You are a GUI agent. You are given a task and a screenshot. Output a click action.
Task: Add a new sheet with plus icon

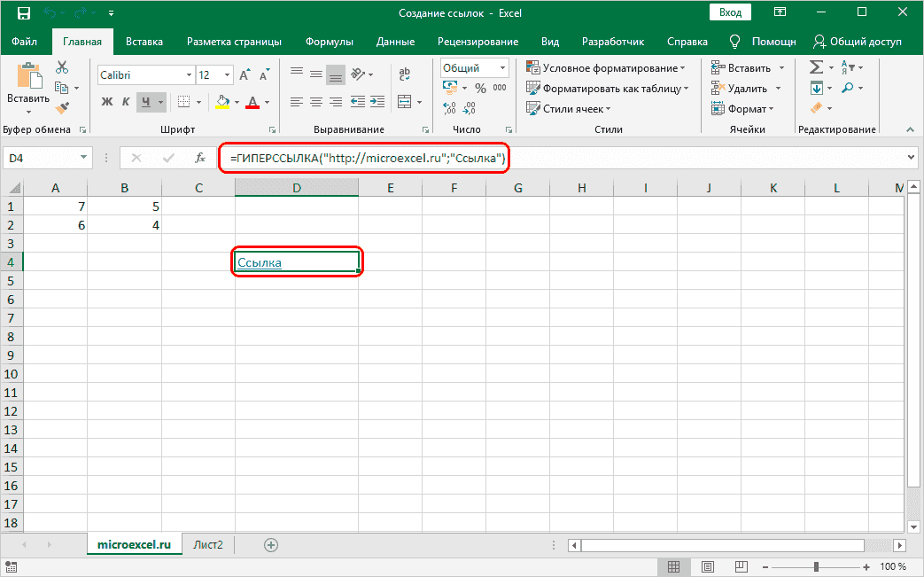[x=271, y=545]
